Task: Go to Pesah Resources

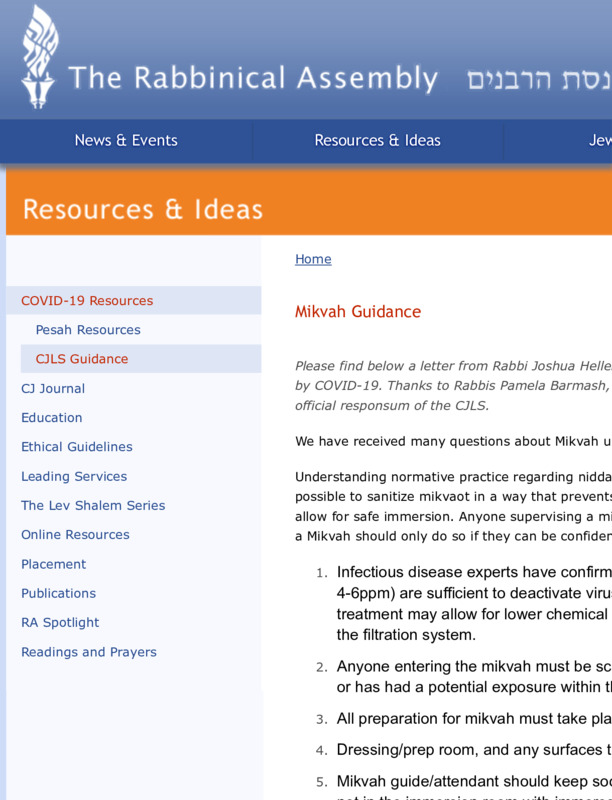Action: click(88, 330)
